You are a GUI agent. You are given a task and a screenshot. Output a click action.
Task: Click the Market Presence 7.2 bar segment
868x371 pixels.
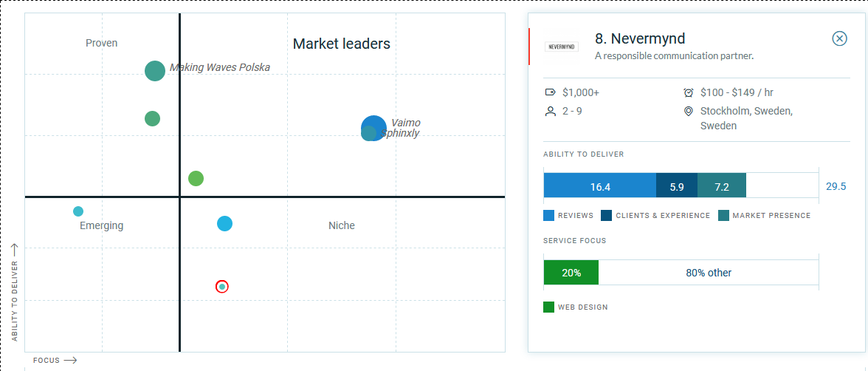[x=721, y=187]
